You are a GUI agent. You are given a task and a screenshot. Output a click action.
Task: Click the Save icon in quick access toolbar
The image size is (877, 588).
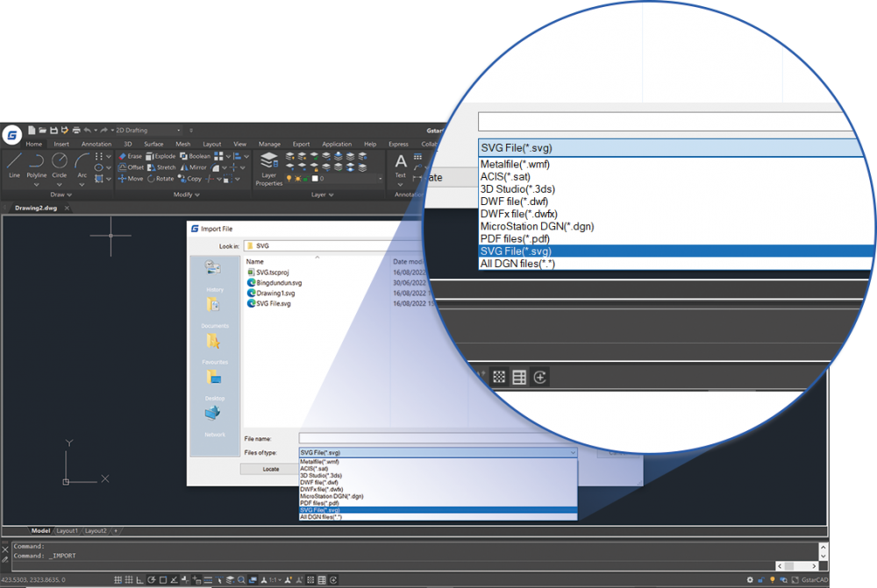pos(53,131)
